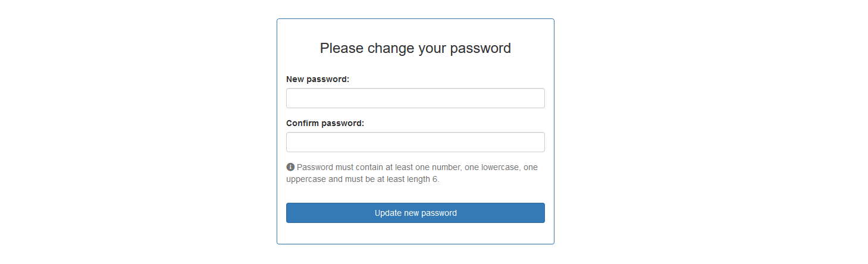Image resolution: width=868 pixels, height=264 pixels.
Task: Click the bold label above the first field
Action: pos(317,79)
